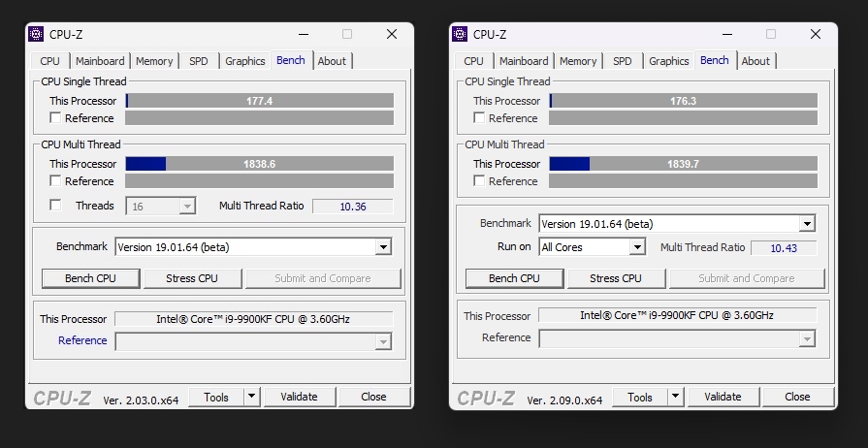Expand Benchmark version dropdown in right window

[x=807, y=224]
